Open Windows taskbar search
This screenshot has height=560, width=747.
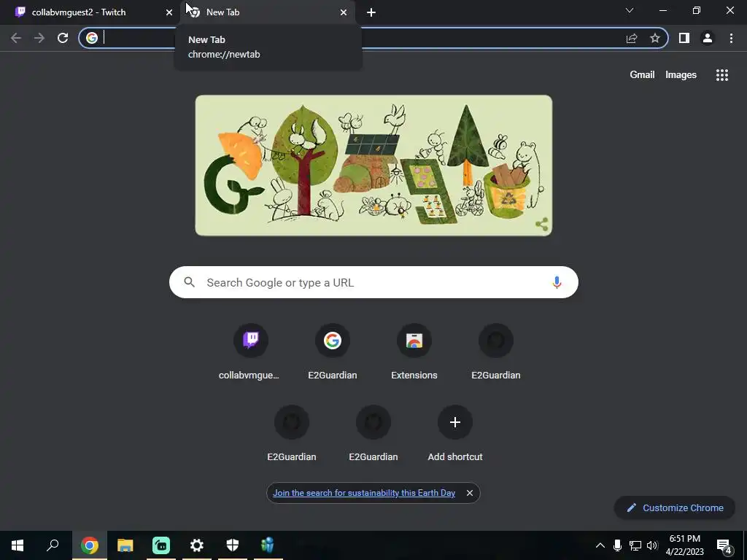[x=53, y=545]
